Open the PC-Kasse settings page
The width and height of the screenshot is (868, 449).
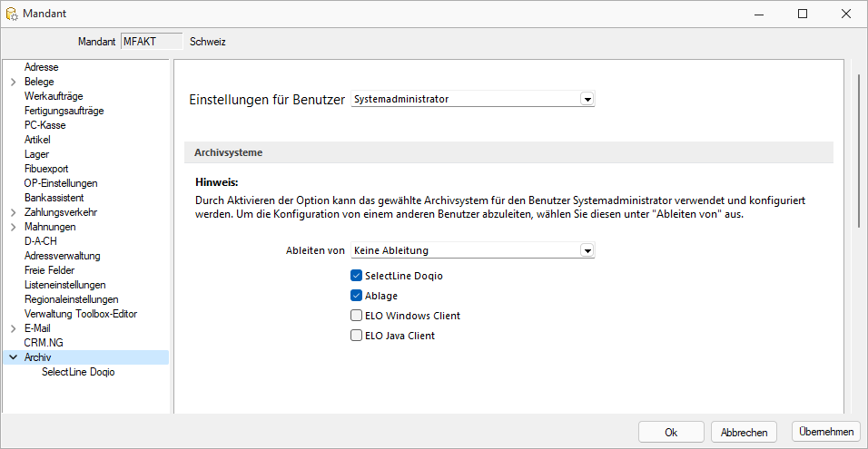pyautogui.click(x=44, y=125)
